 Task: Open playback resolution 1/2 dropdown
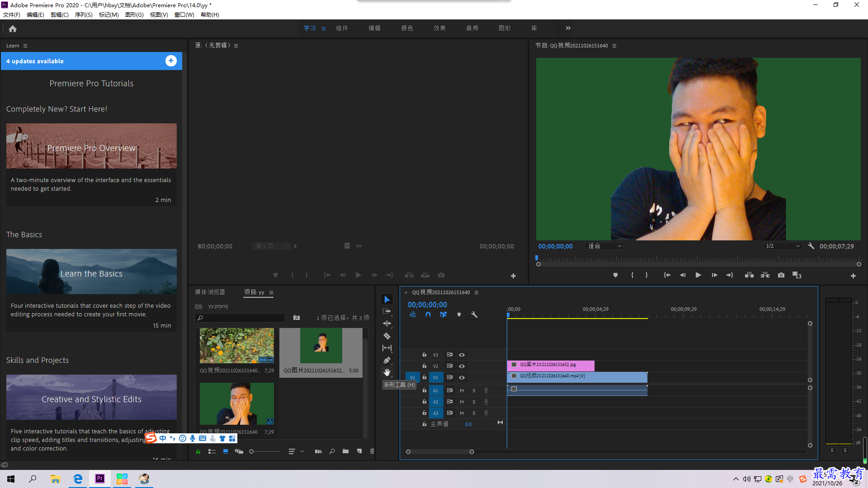tap(783, 246)
